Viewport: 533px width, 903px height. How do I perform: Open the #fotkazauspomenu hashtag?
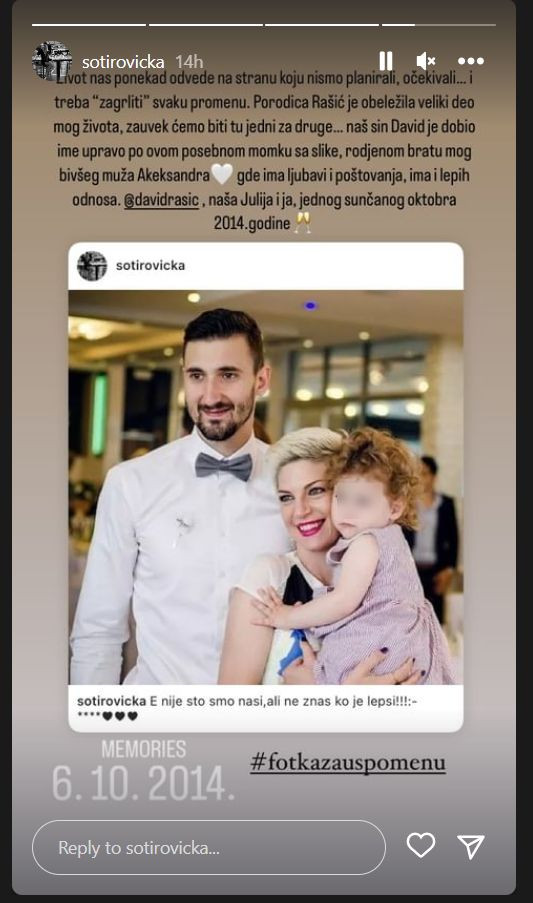point(348,762)
